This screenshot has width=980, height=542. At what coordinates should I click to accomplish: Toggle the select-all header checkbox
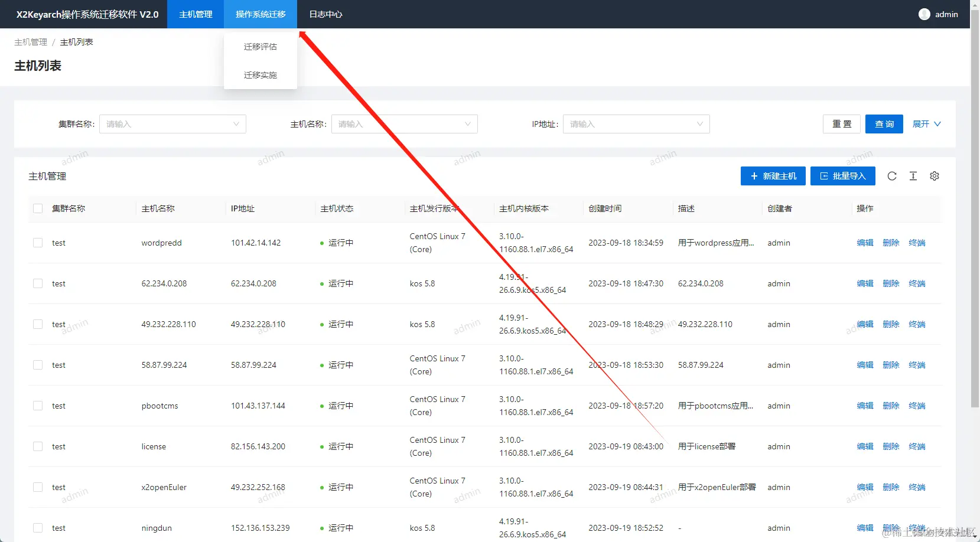[x=38, y=208]
